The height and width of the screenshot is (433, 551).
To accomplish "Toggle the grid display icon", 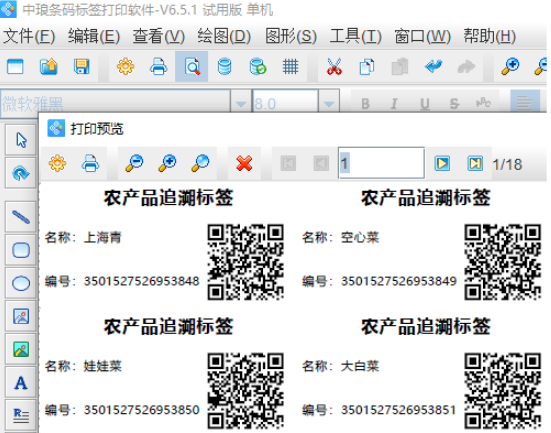I will pos(291,66).
